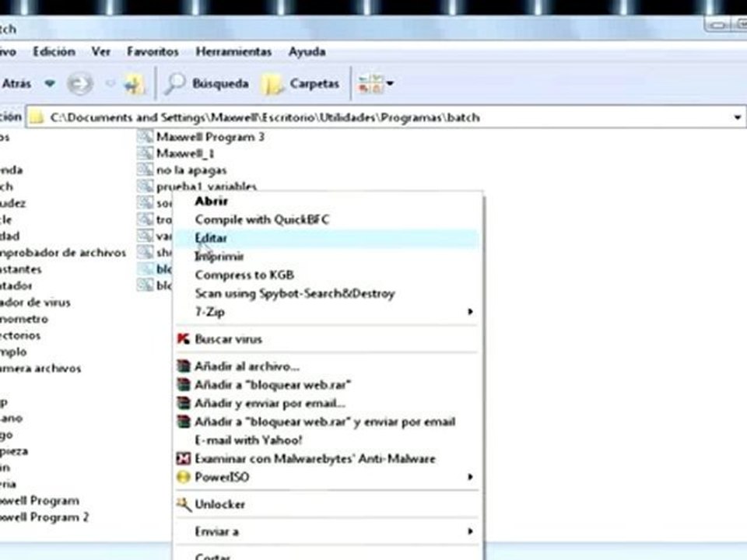This screenshot has width=747, height=560.
Task: Select Compile with QuickBFC
Action: click(x=327, y=219)
